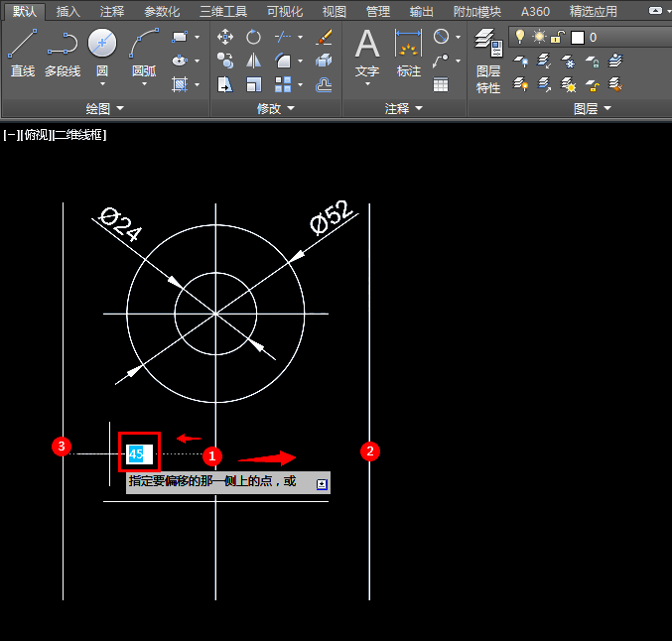
Task: Switch to the 插入 ribbon tab
Action: pos(68,12)
